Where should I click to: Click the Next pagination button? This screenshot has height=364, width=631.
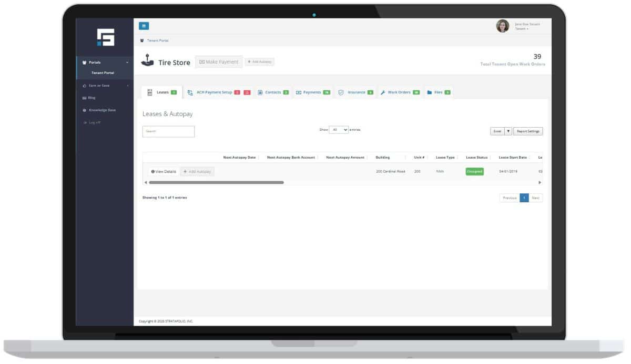[x=535, y=198]
